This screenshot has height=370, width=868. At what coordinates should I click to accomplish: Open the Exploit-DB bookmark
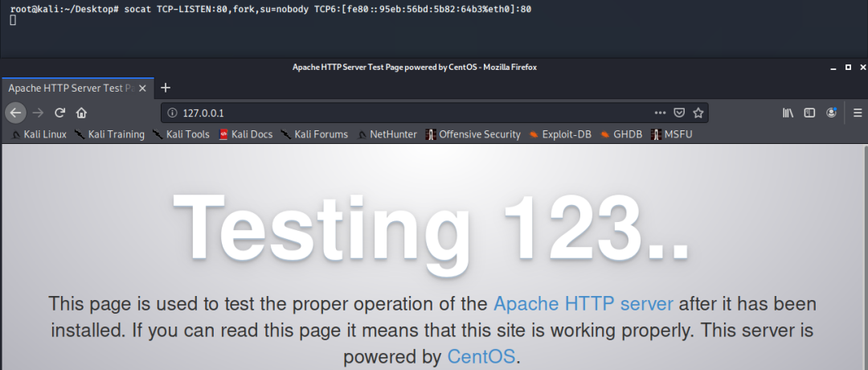(x=560, y=134)
